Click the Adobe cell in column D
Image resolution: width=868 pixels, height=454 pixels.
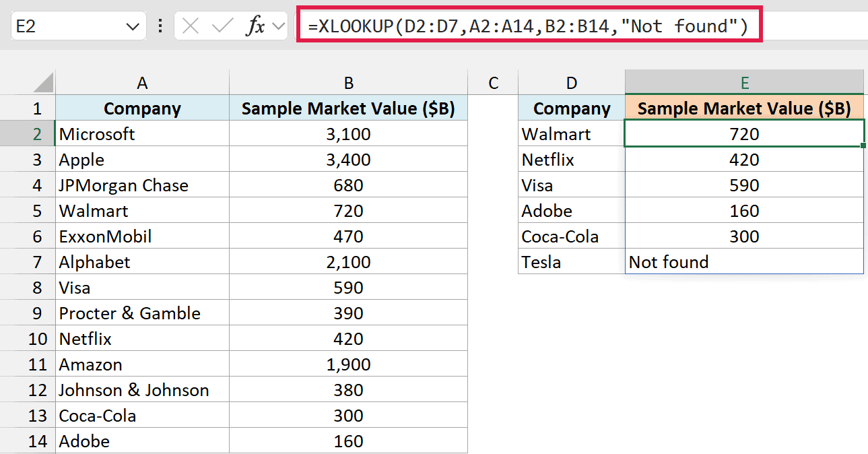tap(571, 211)
